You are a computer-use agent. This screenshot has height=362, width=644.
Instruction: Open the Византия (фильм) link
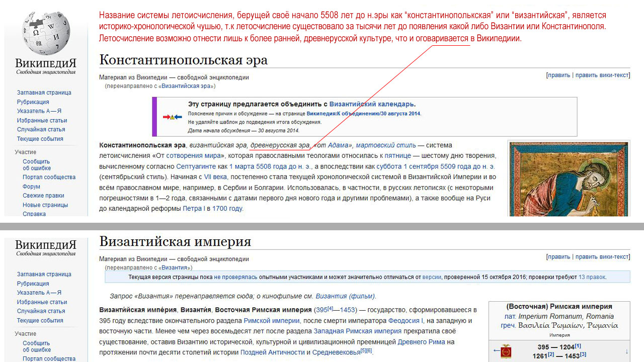[x=345, y=296]
